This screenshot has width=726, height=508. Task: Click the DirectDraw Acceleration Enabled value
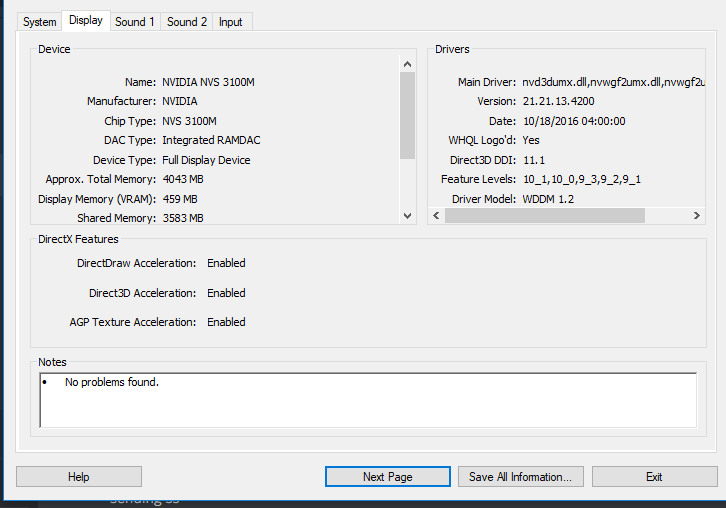[226, 264]
